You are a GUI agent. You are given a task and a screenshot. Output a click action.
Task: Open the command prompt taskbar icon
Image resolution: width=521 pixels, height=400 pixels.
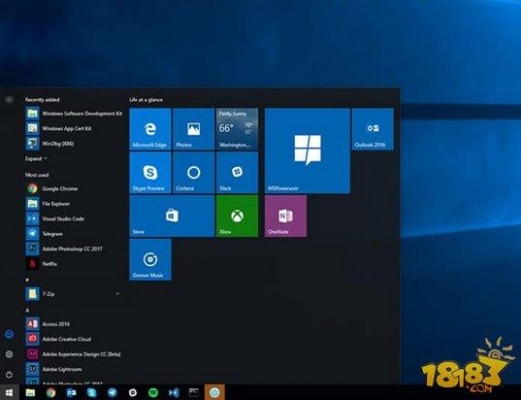point(194,392)
